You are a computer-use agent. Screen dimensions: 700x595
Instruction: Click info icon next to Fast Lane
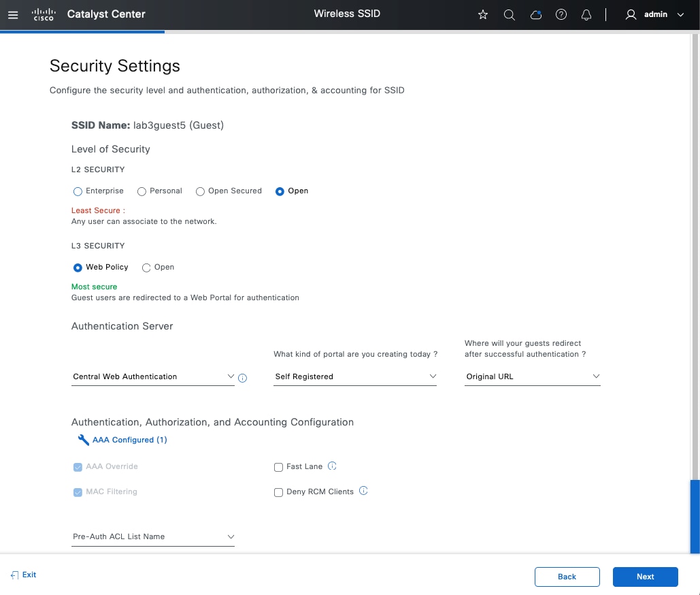click(332, 466)
